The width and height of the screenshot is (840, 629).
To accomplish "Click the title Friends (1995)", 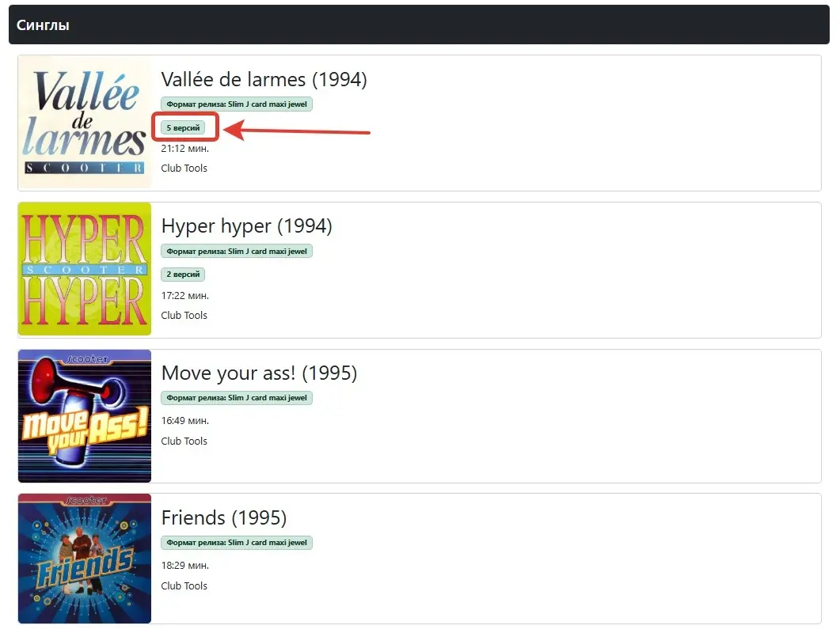I will 224,517.
